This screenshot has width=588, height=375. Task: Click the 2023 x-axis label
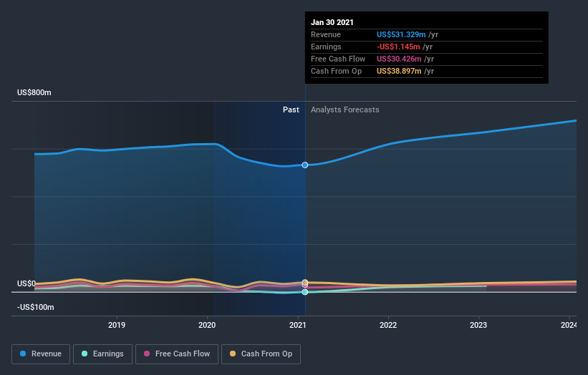478,325
